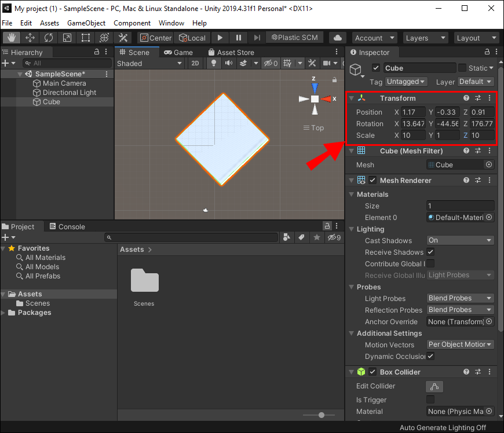The image size is (504, 433).
Task: Select the Hand pan tool
Action: point(11,37)
